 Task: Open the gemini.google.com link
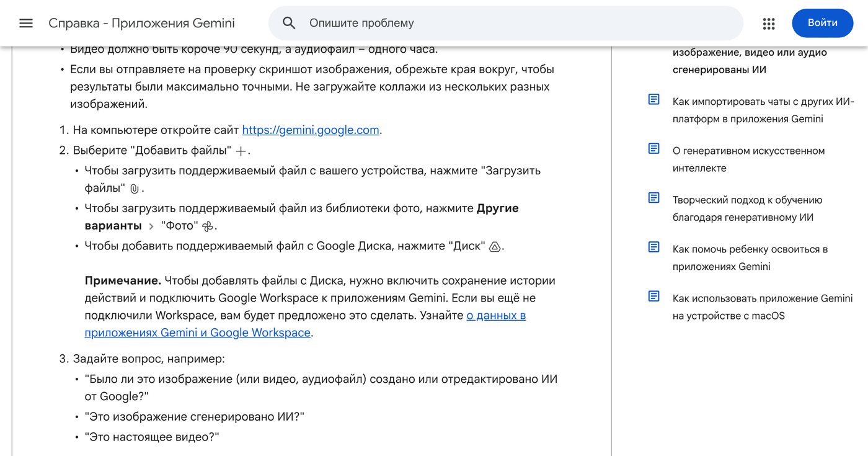tap(311, 130)
